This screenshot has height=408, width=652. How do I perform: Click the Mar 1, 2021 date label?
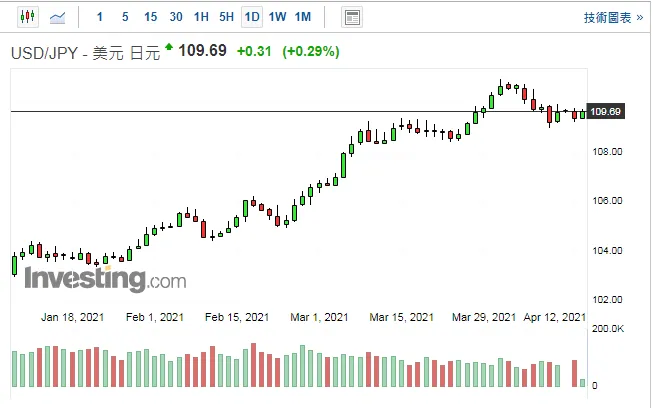tap(319, 317)
